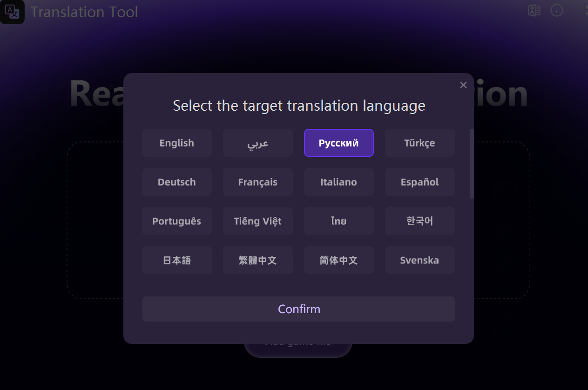Choose Français as target language
Viewport: 588px width, 390px height.
coord(258,182)
